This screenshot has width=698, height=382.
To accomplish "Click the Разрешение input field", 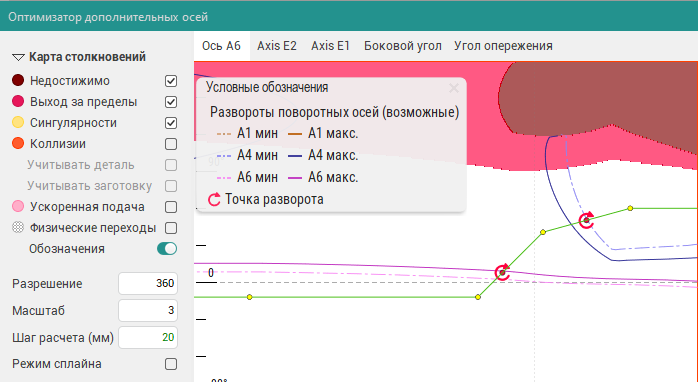I will (148, 284).
